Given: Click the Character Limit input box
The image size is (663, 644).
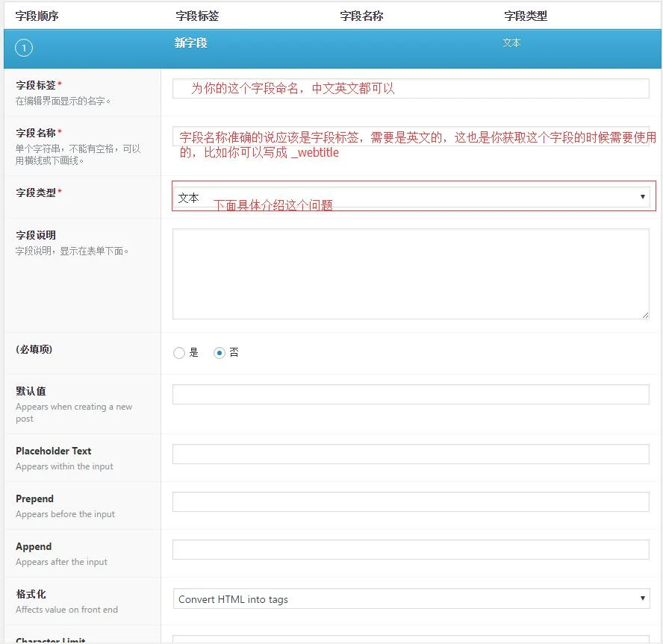Looking at the screenshot, I should pyautogui.click(x=411, y=640).
